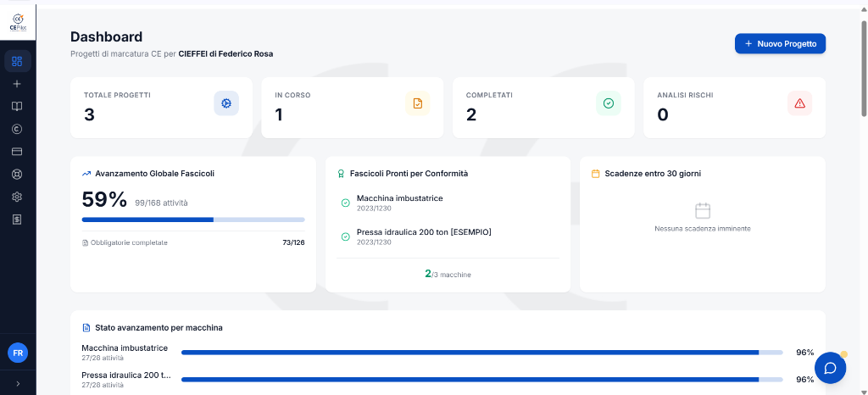The image size is (868, 395).
Task: Click the 2/3 macchine count
Action: [448, 273]
